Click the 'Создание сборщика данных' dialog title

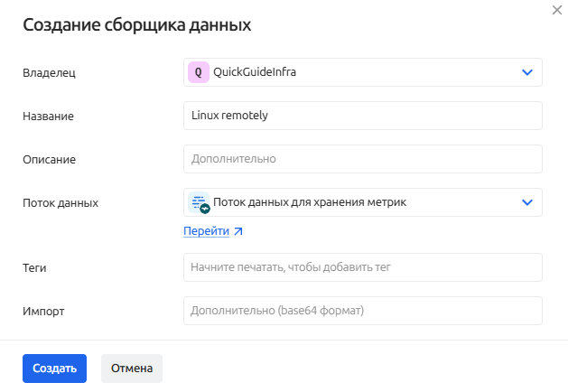136,25
